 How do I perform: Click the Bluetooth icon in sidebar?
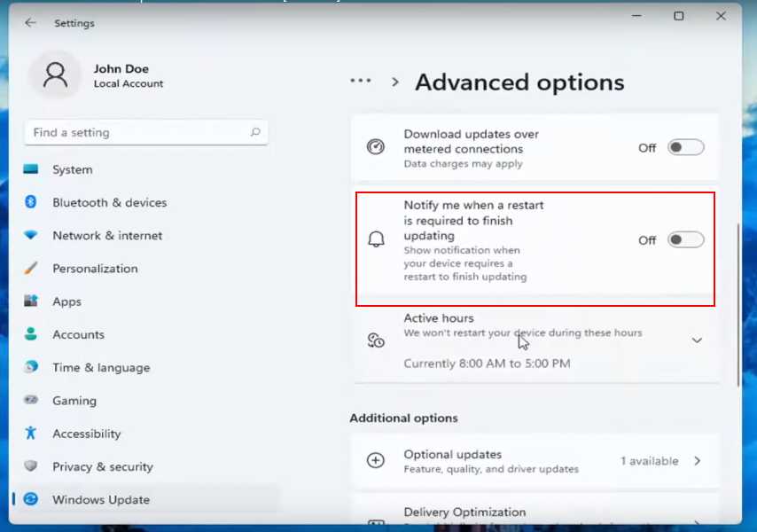pos(31,202)
